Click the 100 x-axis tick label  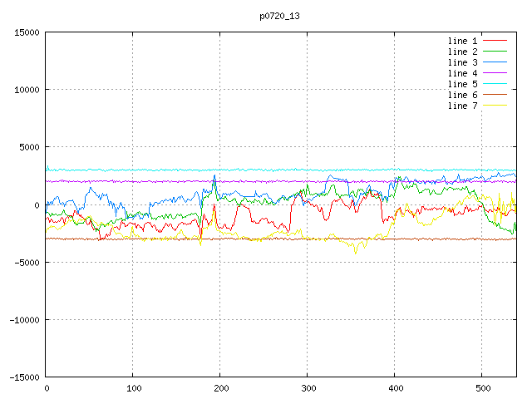(133, 388)
